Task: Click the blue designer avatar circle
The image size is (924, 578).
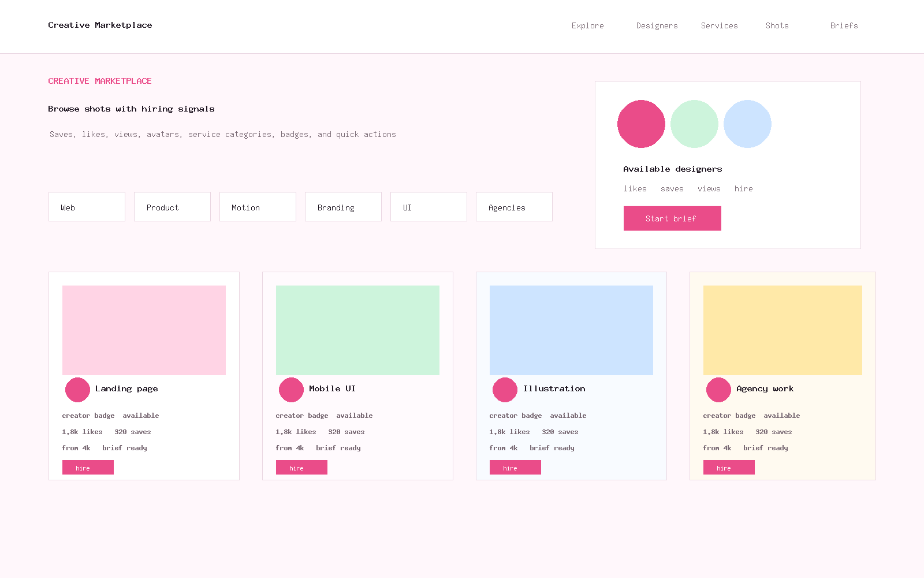Action: pos(747,124)
